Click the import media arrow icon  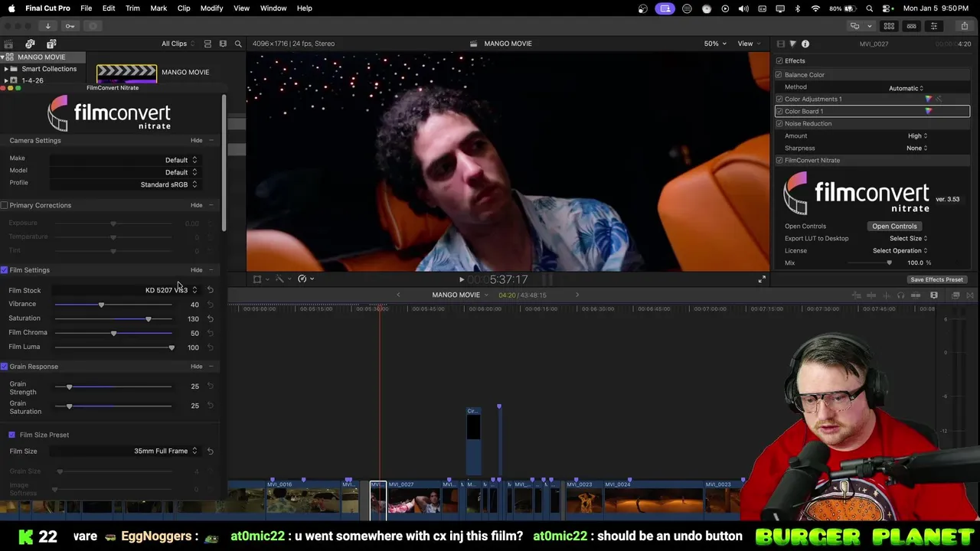coord(47,26)
